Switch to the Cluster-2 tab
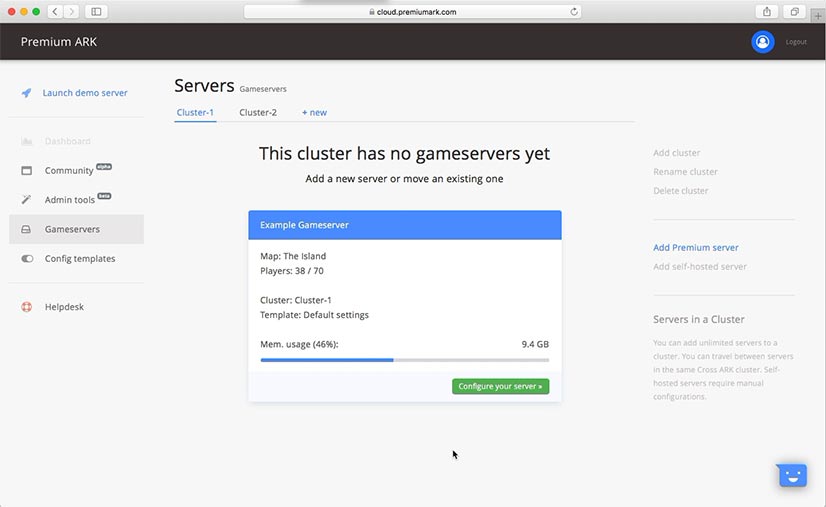The height and width of the screenshot is (507, 826). [258, 112]
